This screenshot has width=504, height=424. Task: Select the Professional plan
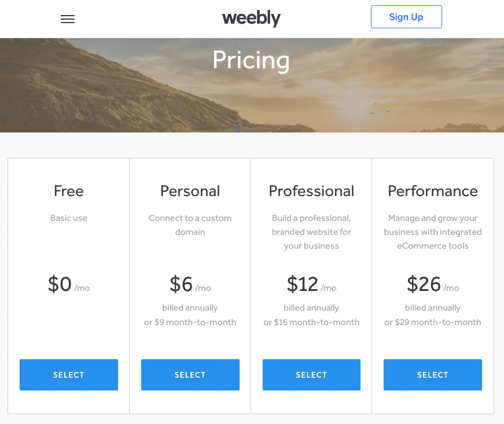[311, 375]
